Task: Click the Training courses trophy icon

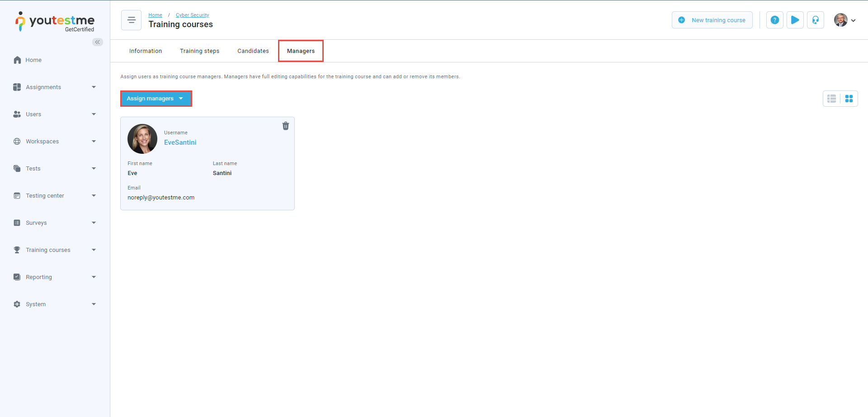Action: click(x=17, y=250)
